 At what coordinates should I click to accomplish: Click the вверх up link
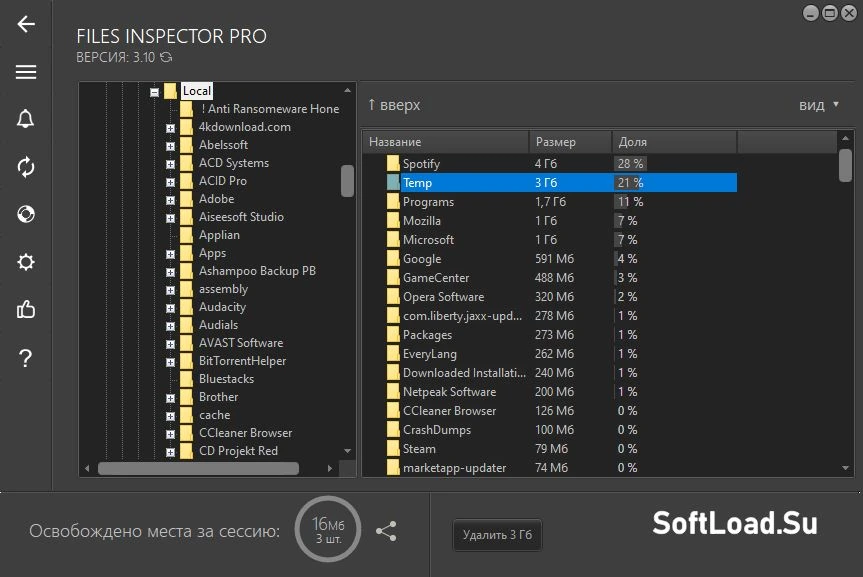point(394,105)
